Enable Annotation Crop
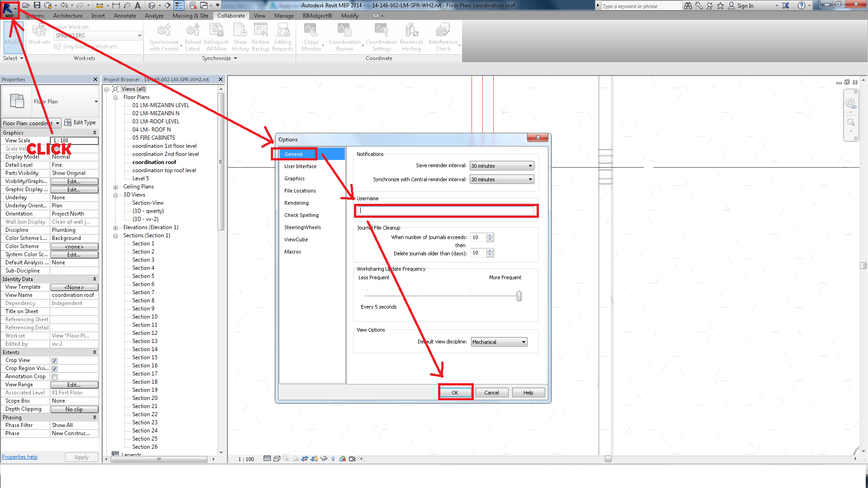868x488 pixels. click(54, 376)
